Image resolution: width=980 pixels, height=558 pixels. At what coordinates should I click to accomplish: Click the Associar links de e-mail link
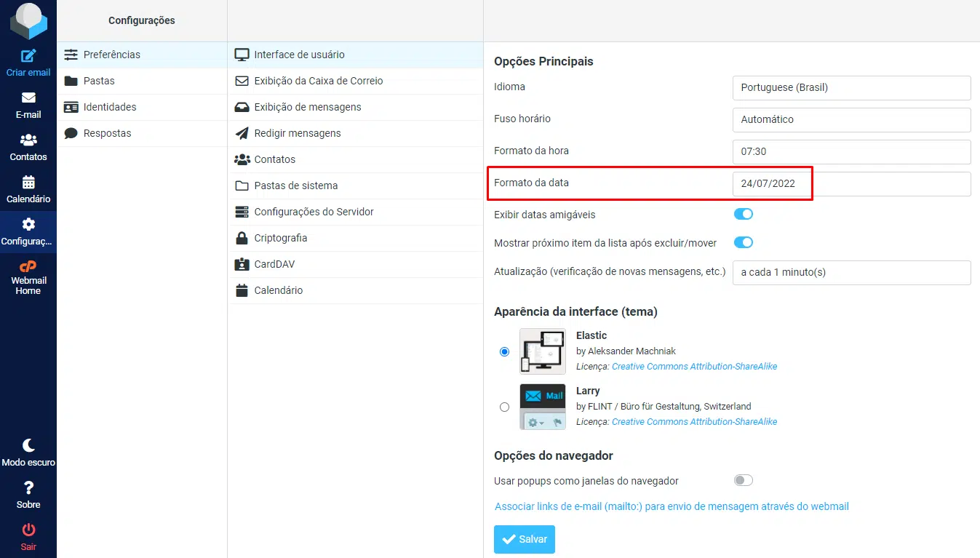(672, 506)
